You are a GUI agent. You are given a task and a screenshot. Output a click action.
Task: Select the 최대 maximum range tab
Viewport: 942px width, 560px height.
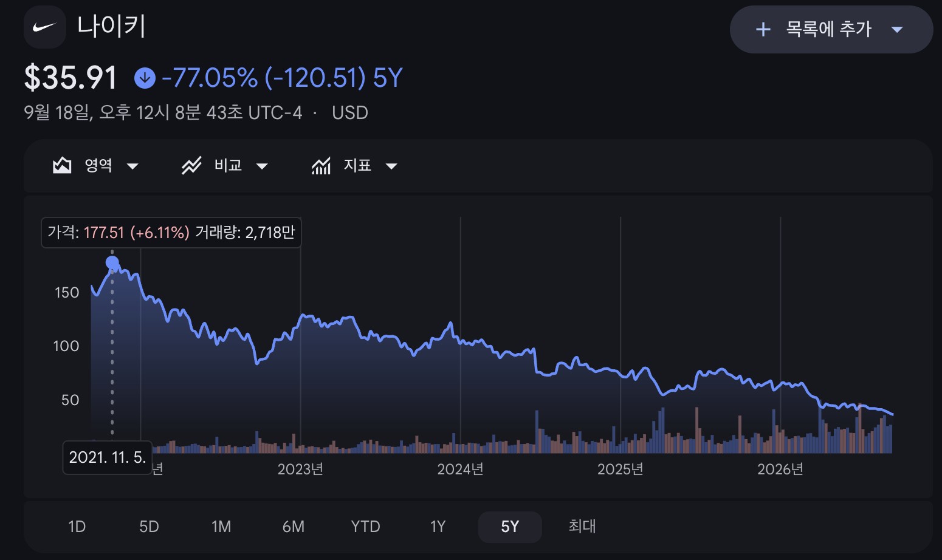click(582, 527)
